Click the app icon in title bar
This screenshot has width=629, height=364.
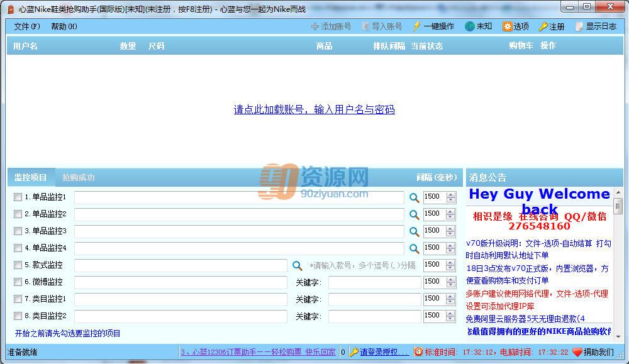(x=11, y=9)
